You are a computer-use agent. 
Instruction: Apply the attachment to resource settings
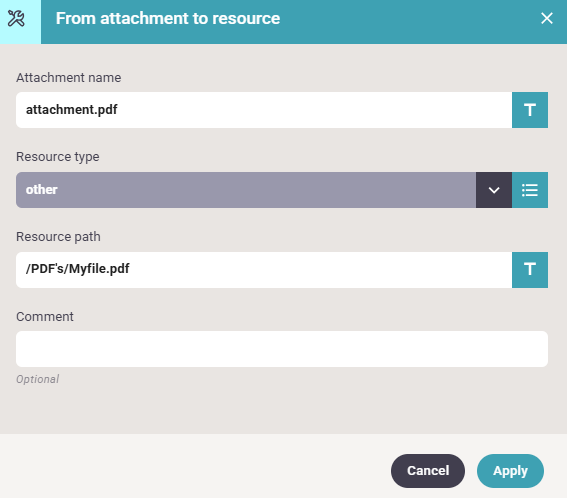click(510, 471)
